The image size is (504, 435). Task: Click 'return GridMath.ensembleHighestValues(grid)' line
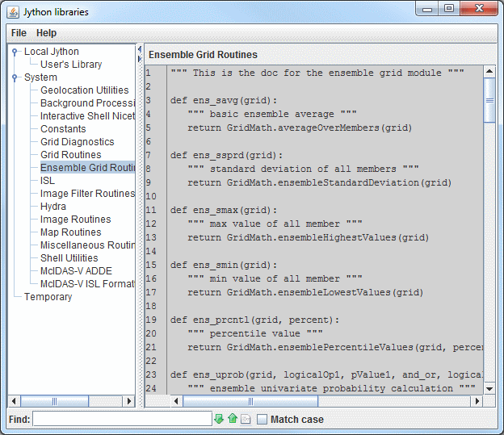[309, 238]
